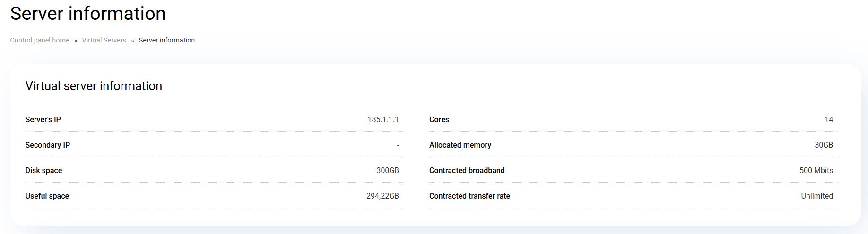
Task: Select the 30GB allocated memory value
Action: click(824, 145)
